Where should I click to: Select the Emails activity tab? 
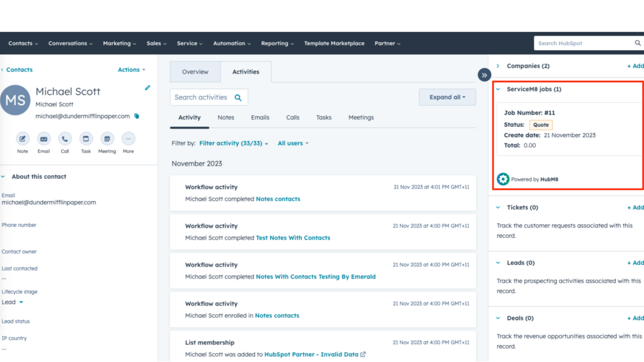(260, 117)
